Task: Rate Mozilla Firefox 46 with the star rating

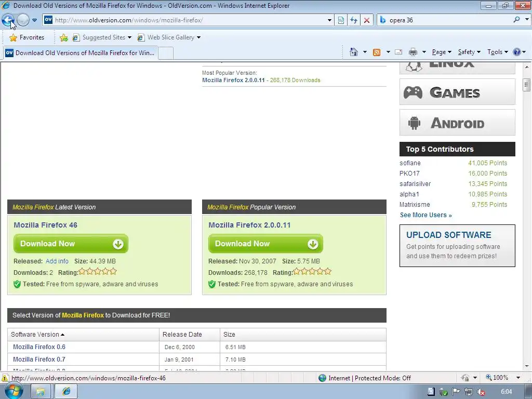Action: click(98, 271)
